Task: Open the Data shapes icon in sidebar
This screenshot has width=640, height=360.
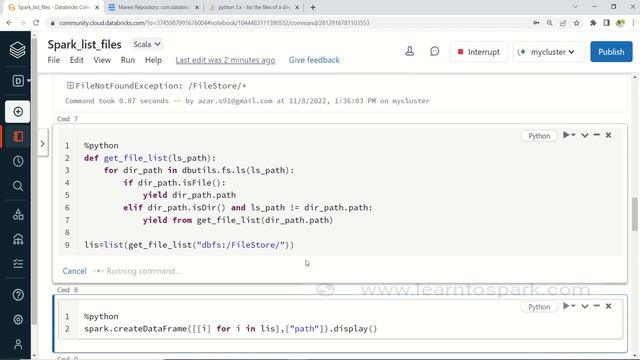Action: pyautogui.click(x=18, y=214)
